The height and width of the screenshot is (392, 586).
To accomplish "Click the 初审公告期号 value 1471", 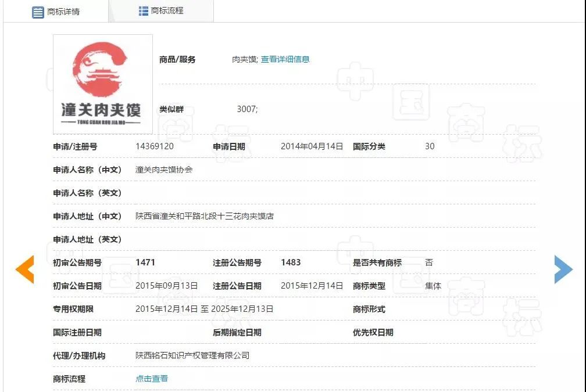I will 145,262.
